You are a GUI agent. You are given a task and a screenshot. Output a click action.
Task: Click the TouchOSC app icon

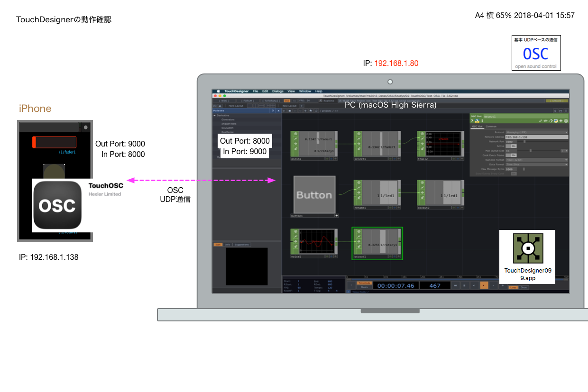[x=56, y=205]
